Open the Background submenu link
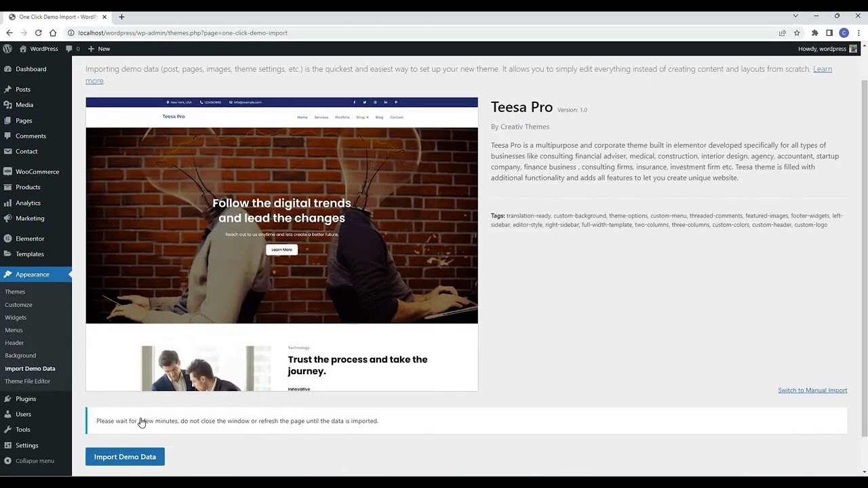This screenshot has height=488, width=868. click(x=20, y=356)
